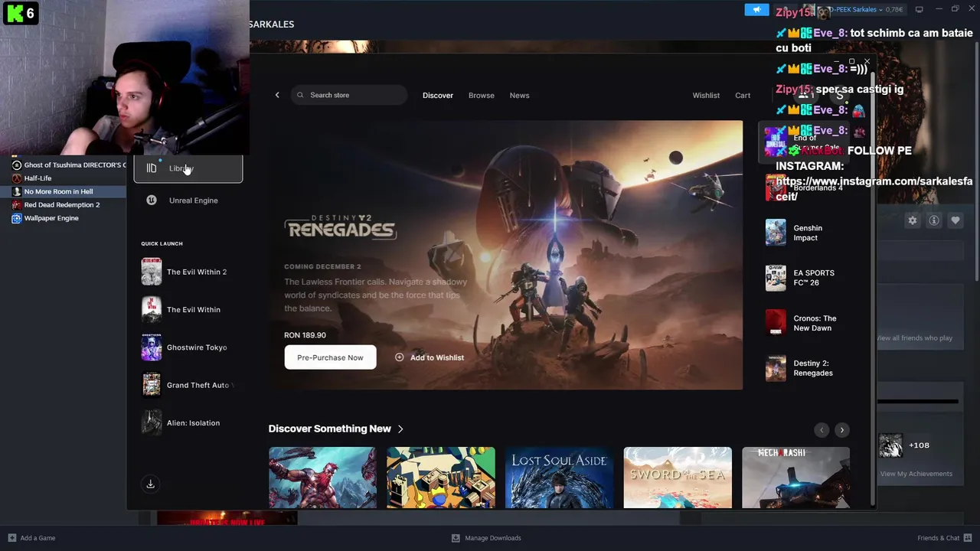Click Grand Theft Auto V quick launch icon
980x551 pixels.
tap(152, 385)
